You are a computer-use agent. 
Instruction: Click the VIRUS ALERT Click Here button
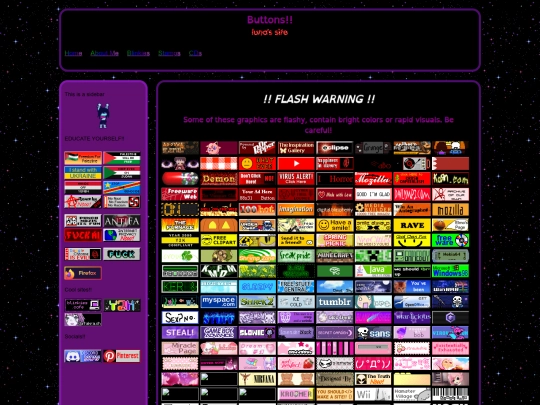(296, 179)
